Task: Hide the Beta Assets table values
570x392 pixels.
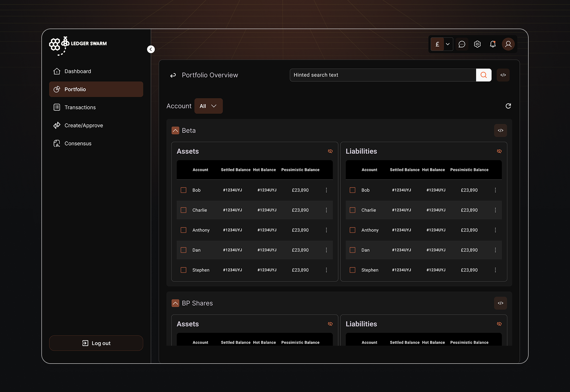Action: [x=330, y=151]
